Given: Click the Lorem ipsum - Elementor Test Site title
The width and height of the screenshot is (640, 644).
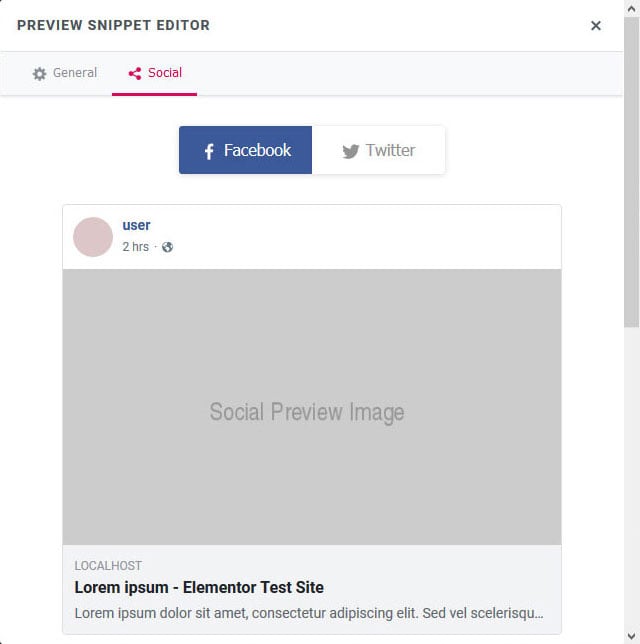Looking at the screenshot, I should click(199, 587).
